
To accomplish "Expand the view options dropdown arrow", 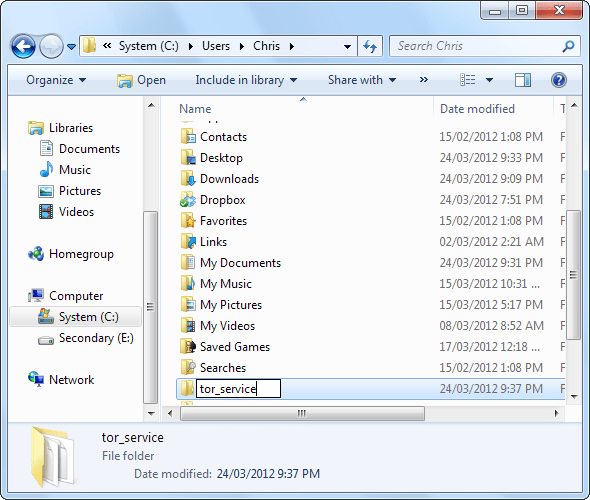I will [489, 80].
